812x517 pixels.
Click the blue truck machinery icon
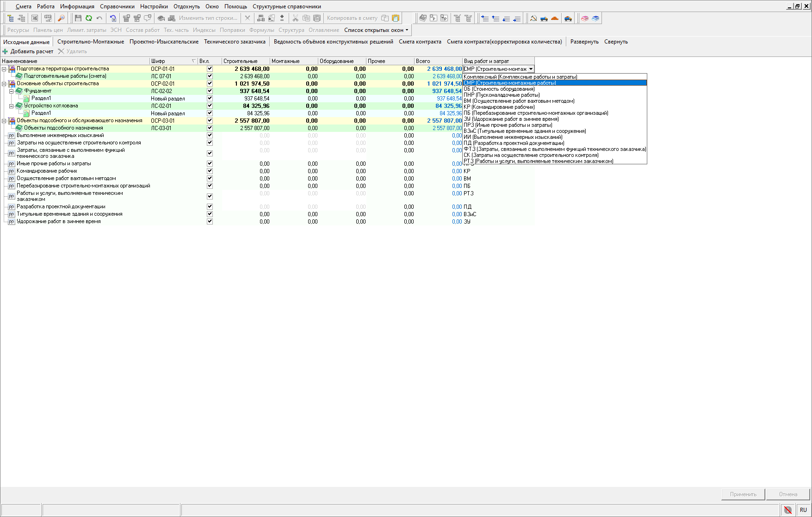tap(544, 18)
